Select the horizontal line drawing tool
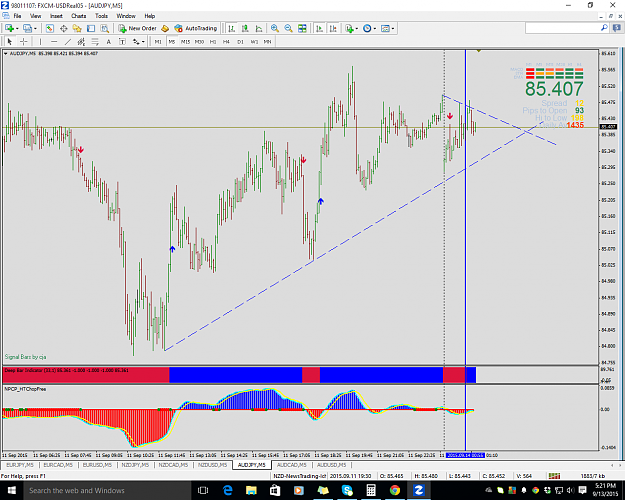The width and height of the screenshot is (625, 500). [x=54, y=41]
